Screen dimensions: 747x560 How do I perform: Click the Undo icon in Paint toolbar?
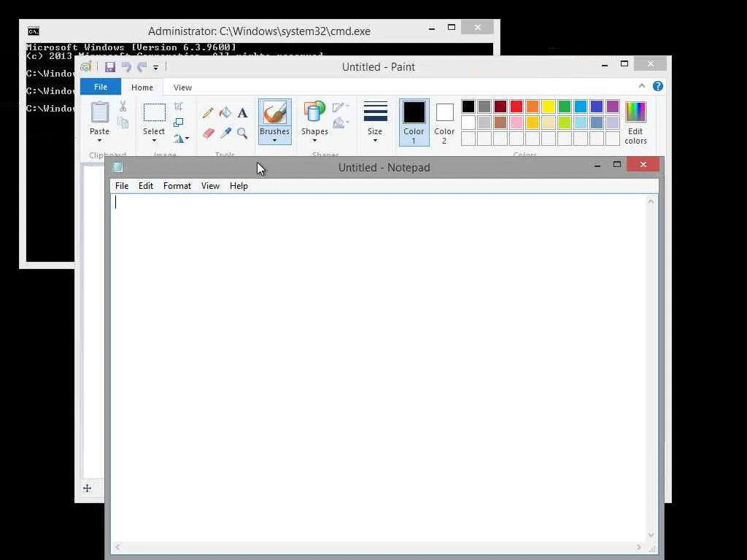click(x=126, y=67)
